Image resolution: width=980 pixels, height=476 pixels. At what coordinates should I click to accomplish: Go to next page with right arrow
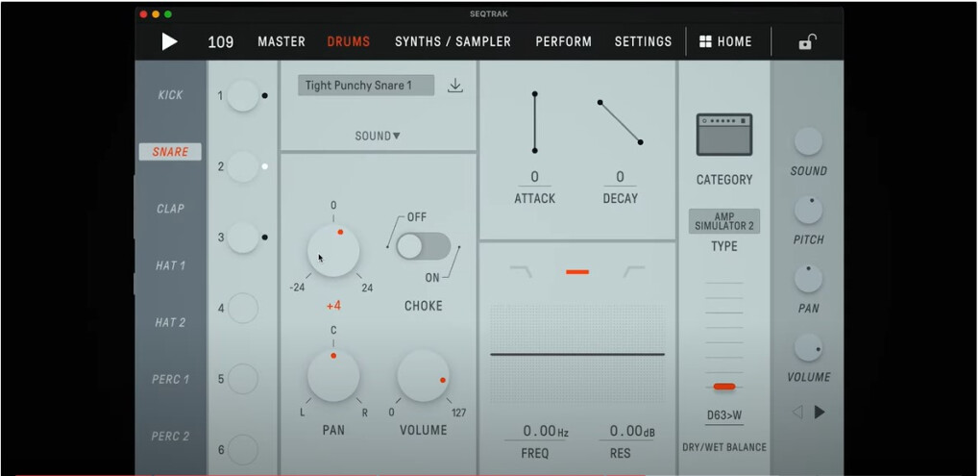(820, 413)
